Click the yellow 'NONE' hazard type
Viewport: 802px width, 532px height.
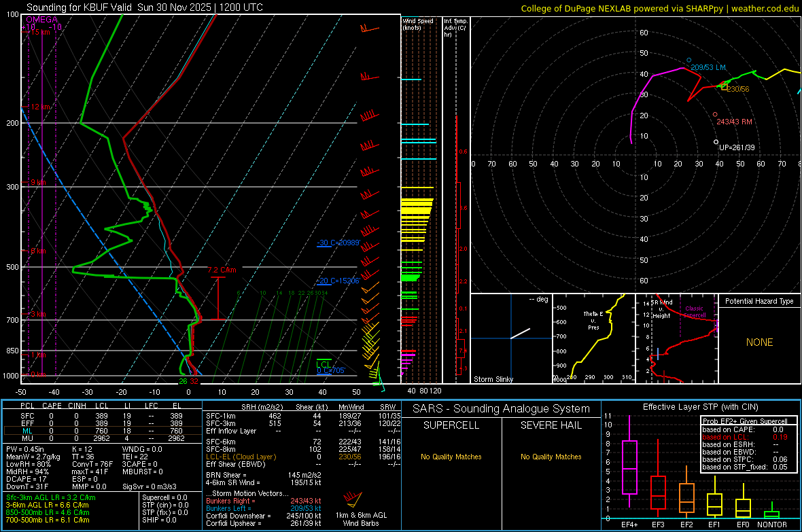point(759,342)
